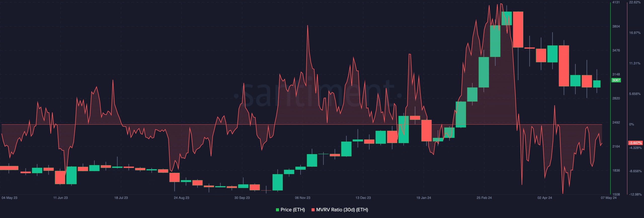644x218 pixels.
Task: Click the 1836 price axis value
Action: click(616, 170)
